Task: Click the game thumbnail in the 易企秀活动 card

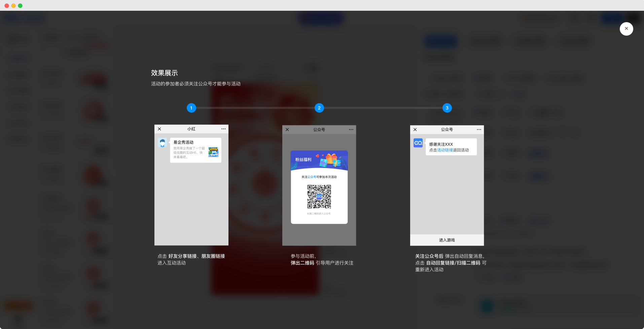Action: [x=213, y=152]
